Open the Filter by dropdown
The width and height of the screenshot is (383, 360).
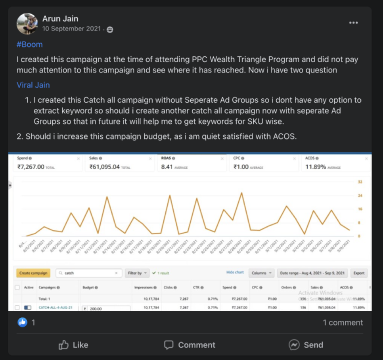click(137, 273)
